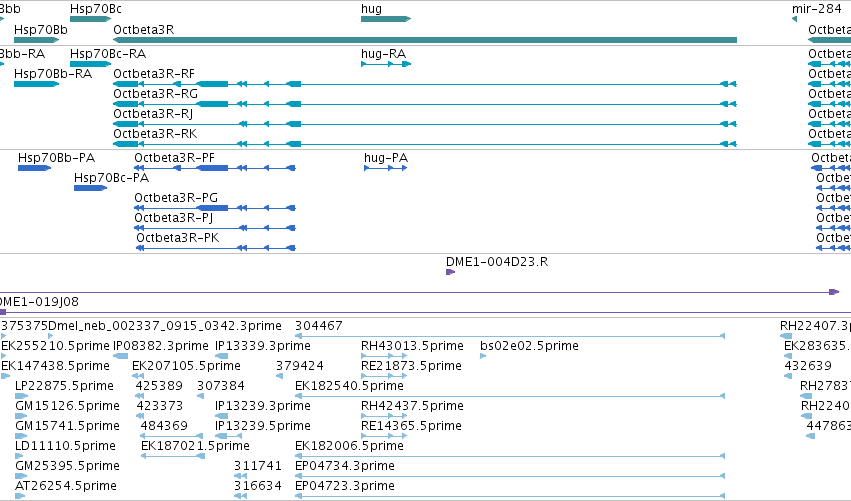Click the upper IP13339.3prime label
This screenshot has height=501, width=851.
tap(263, 346)
